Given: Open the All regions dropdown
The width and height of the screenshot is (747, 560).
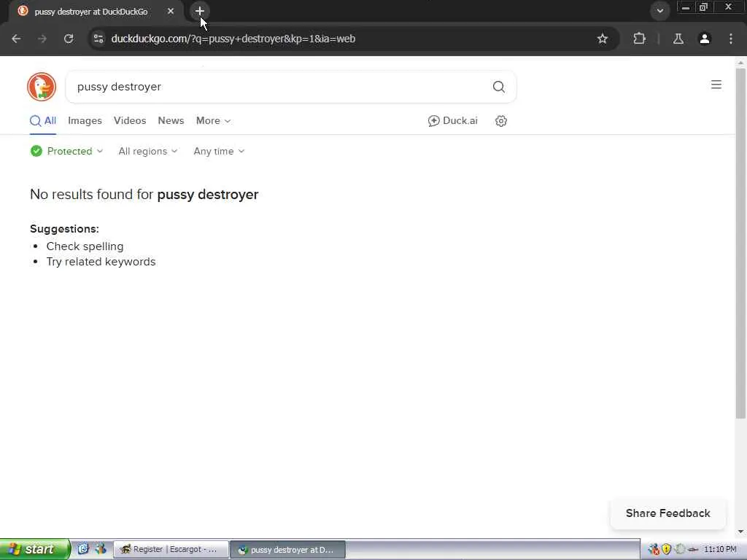Looking at the screenshot, I should pyautogui.click(x=147, y=152).
